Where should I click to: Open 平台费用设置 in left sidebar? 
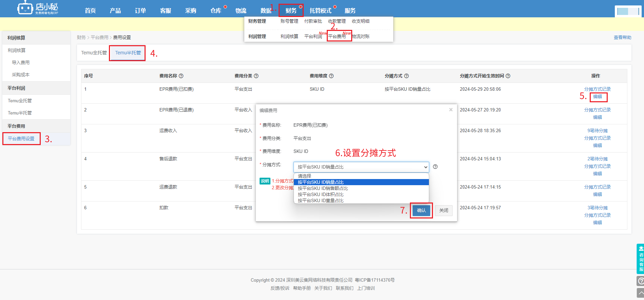(x=21, y=139)
